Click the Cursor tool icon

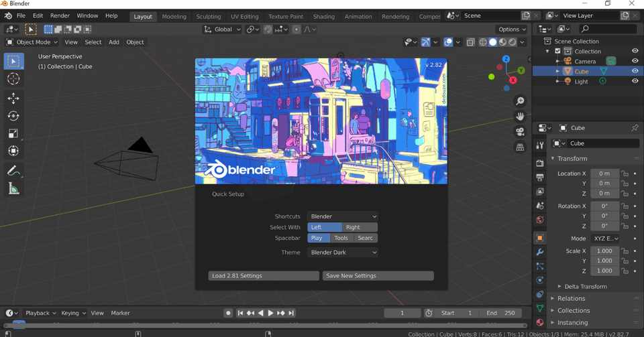coord(13,79)
